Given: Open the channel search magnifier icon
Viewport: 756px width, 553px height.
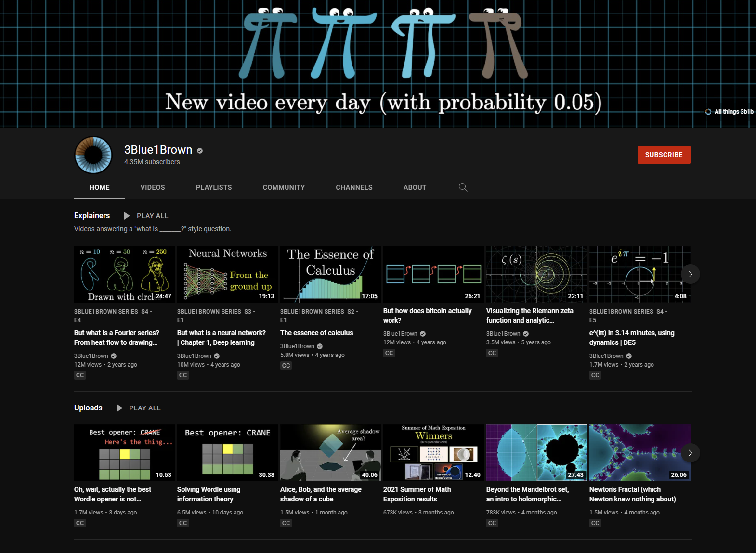Looking at the screenshot, I should 463,187.
